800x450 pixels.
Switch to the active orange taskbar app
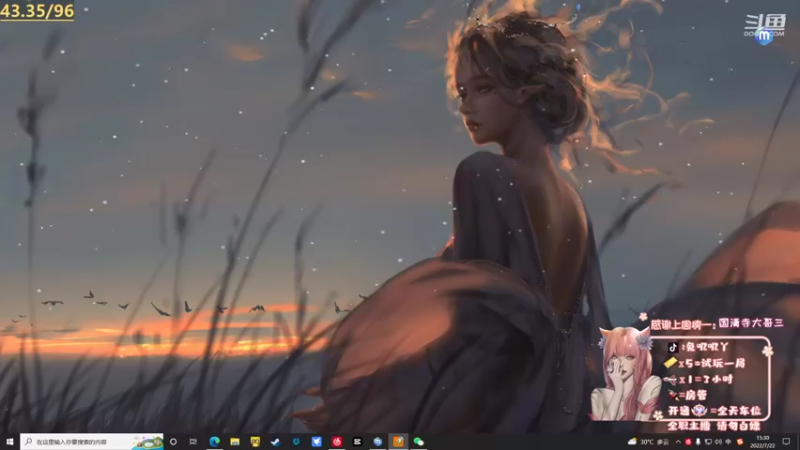tap(398, 442)
